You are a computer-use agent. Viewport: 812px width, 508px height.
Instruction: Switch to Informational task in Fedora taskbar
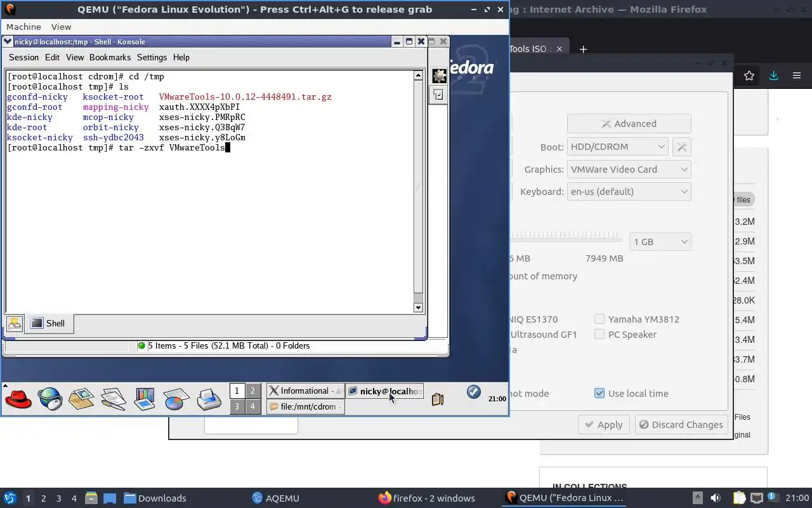[x=305, y=391]
